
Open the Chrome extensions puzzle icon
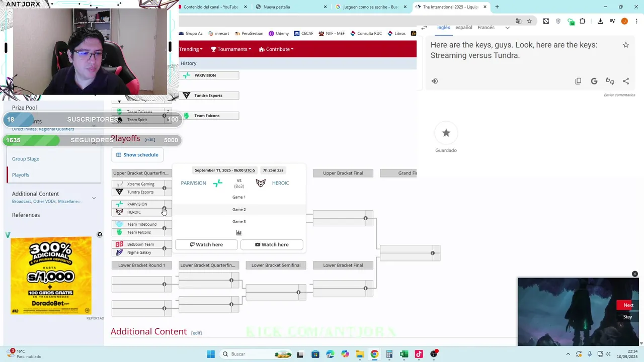pyautogui.click(x=583, y=21)
